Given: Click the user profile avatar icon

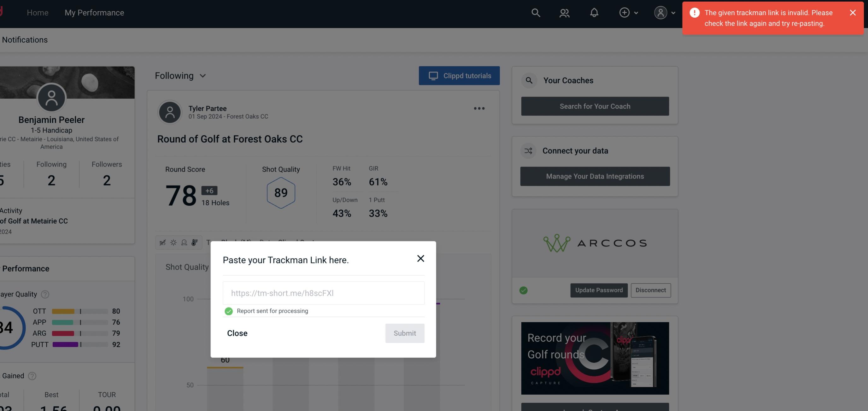Looking at the screenshot, I should (660, 12).
